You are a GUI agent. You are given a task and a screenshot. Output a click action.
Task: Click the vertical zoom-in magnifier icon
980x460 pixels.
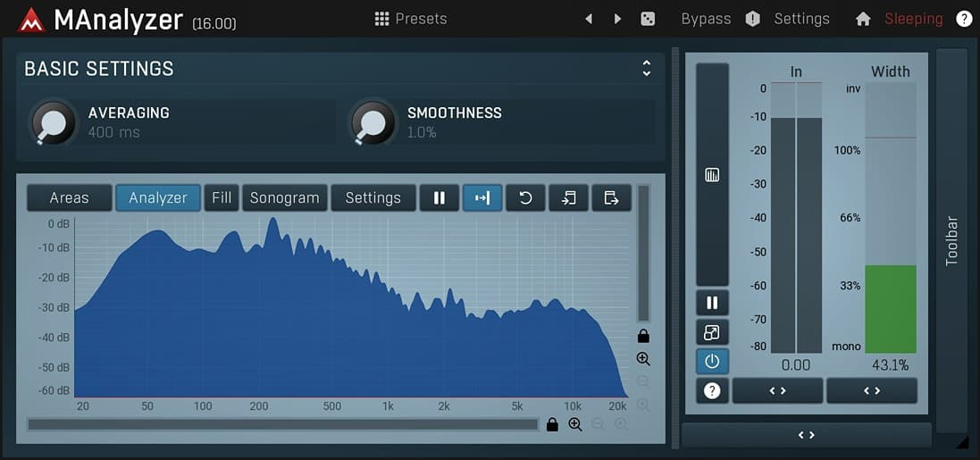(x=643, y=359)
